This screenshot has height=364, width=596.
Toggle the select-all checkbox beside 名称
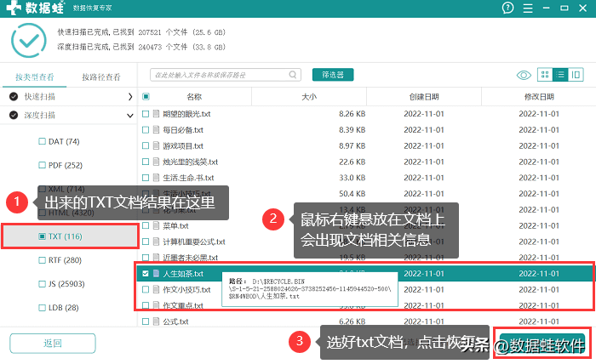[x=146, y=97]
